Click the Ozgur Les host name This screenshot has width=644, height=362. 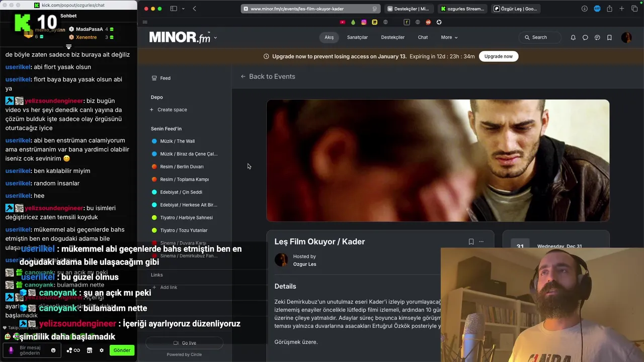pyautogui.click(x=305, y=264)
